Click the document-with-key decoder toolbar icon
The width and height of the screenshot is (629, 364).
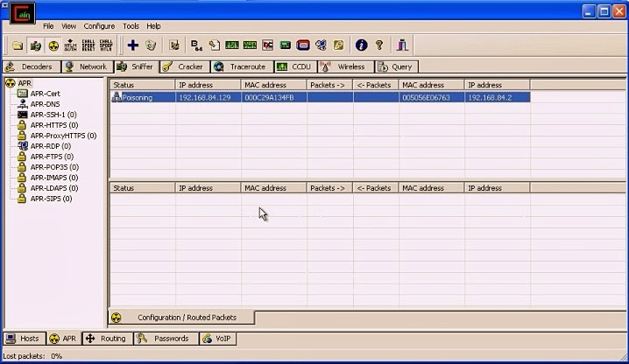coord(215,45)
